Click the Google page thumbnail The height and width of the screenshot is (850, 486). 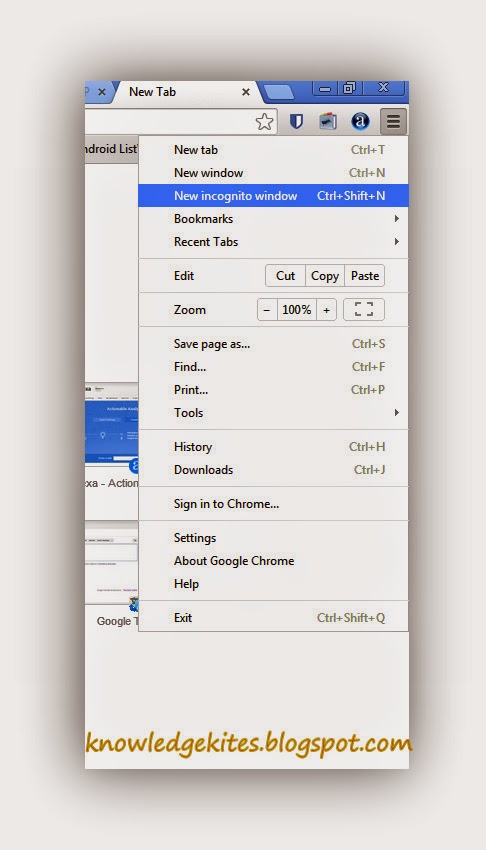tap(112, 563)
